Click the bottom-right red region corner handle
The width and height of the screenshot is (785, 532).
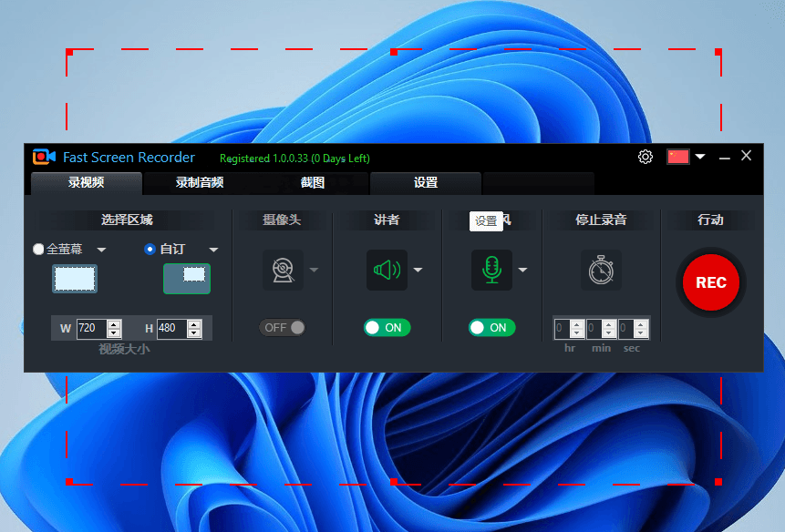coord(718,482)
